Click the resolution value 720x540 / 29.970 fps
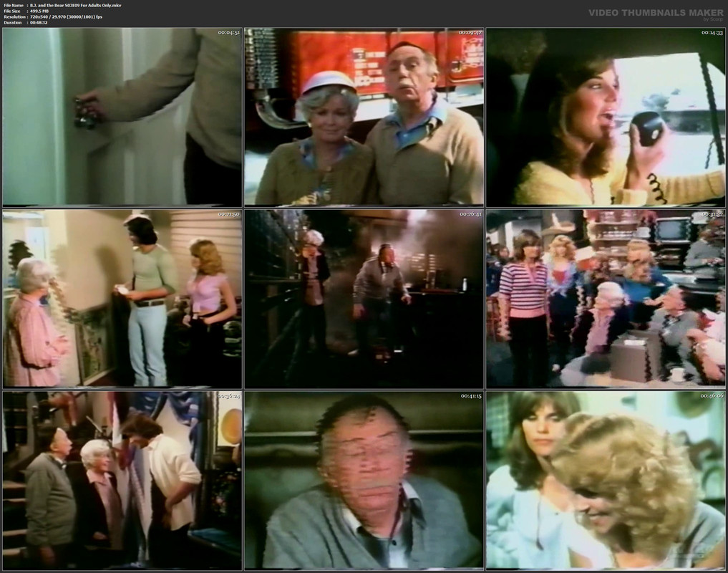The image size is (728, 573). (x=67, y=16)
